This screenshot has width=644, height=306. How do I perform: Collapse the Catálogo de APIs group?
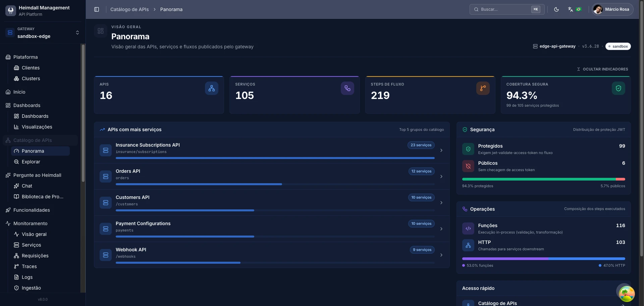pyautogui.click(x=40, y=140)
